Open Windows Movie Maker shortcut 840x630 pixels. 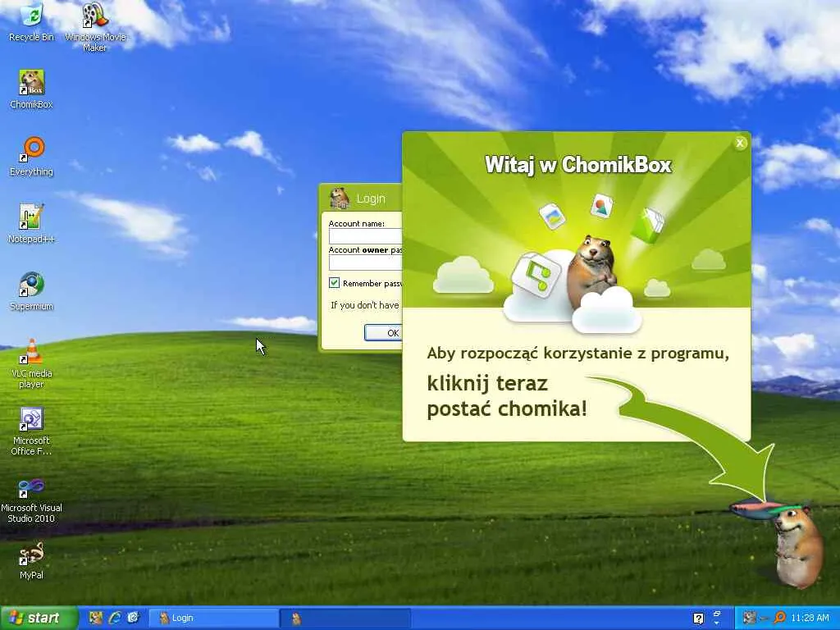coord(95,27)
